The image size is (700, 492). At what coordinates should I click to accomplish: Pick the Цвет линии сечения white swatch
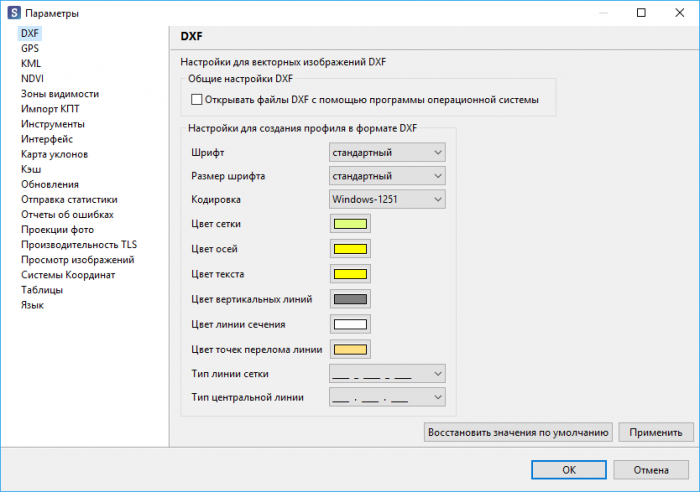350,324
